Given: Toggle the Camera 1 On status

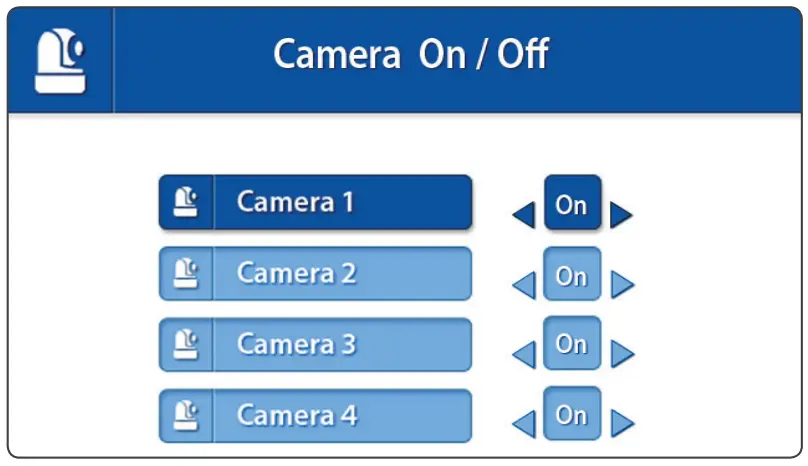Looking at the screenshot, I should click(x=572, y=205).
